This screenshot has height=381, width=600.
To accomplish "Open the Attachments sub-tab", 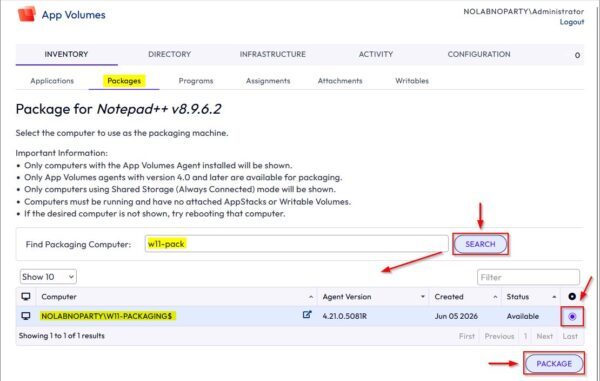I will [x=340, y=81].
